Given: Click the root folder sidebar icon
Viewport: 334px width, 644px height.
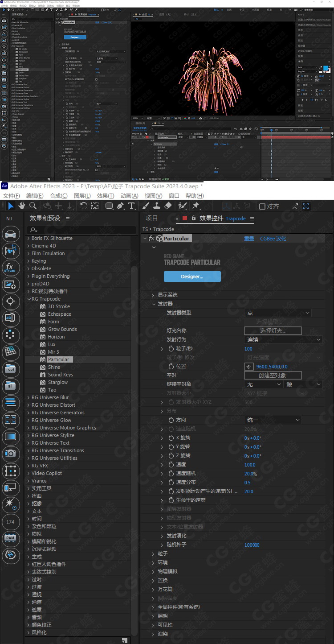Looking at the screenshot, I should pos(10,369).
